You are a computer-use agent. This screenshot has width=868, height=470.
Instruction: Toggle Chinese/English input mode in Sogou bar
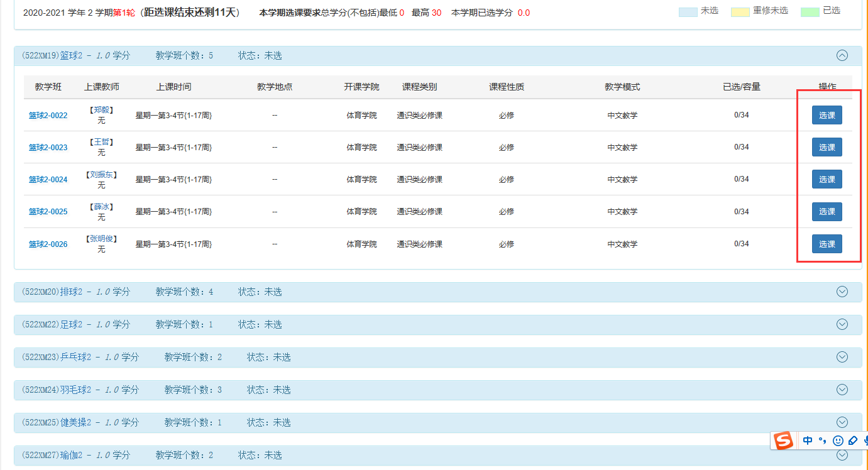(808, 440)
